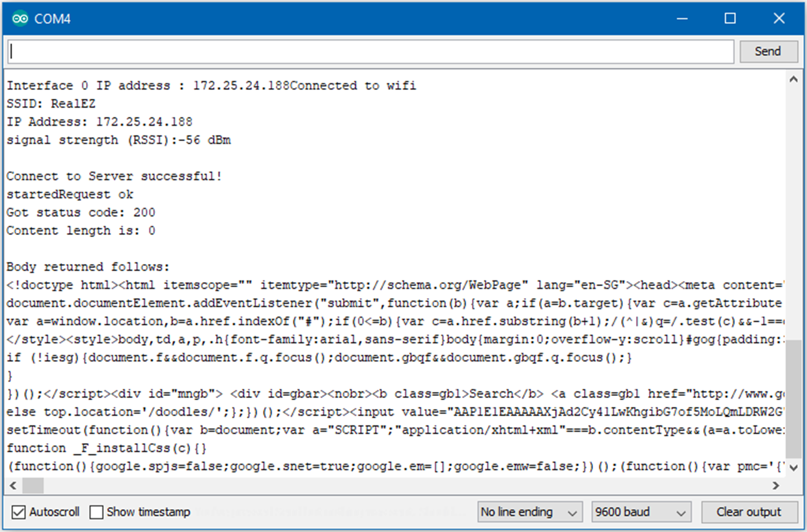Viewport: 807px width, 532px height.
Task: Click the Arduino logo in the title bar
Action: coord(20,19)
